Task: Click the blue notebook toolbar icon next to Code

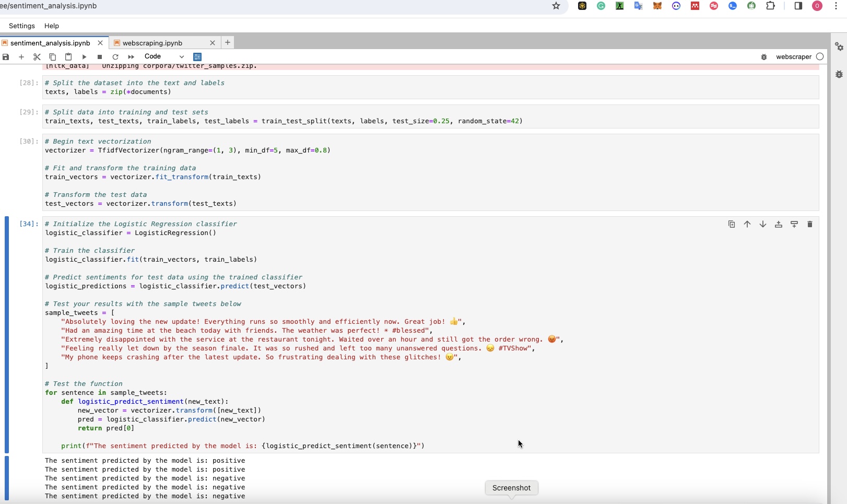Action: [x=197, y=57]
